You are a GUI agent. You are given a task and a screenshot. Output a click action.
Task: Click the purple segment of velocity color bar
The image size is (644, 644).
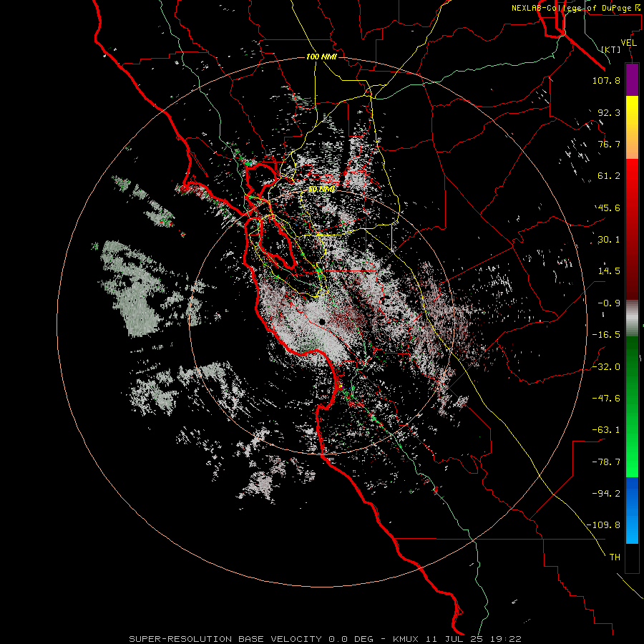(x=632, y=79)
